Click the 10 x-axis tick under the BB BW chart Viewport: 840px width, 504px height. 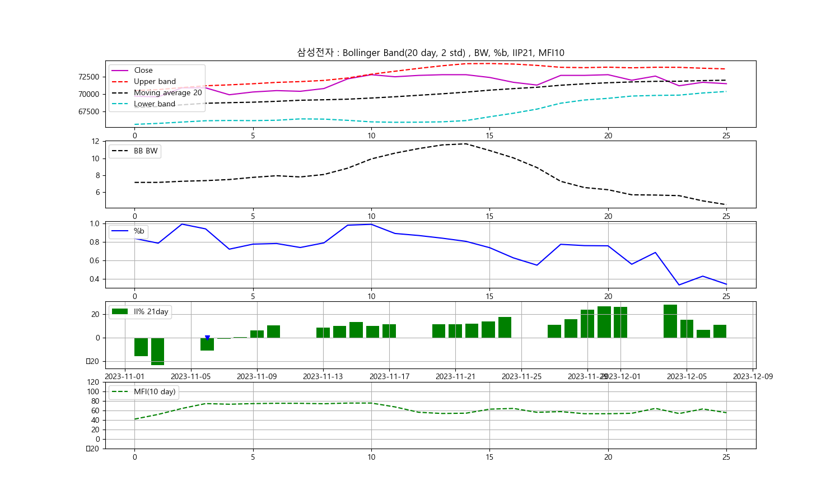(x=371, y=217)
